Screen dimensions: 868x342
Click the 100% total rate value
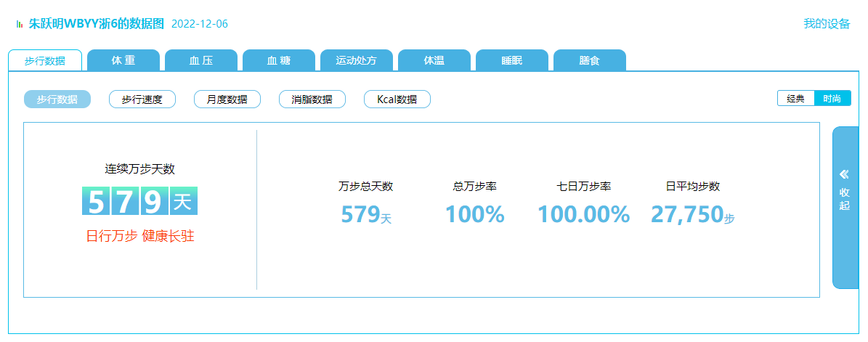coord(475,215)
